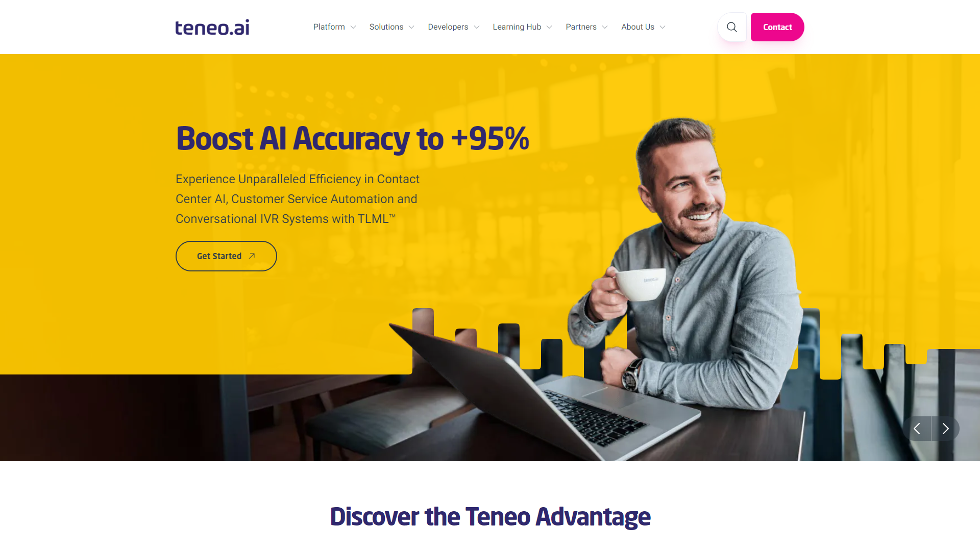Click the teneo.ai logo
Image resolution: width=980 pixels, height=551 pixels.
tap(212, 27)
